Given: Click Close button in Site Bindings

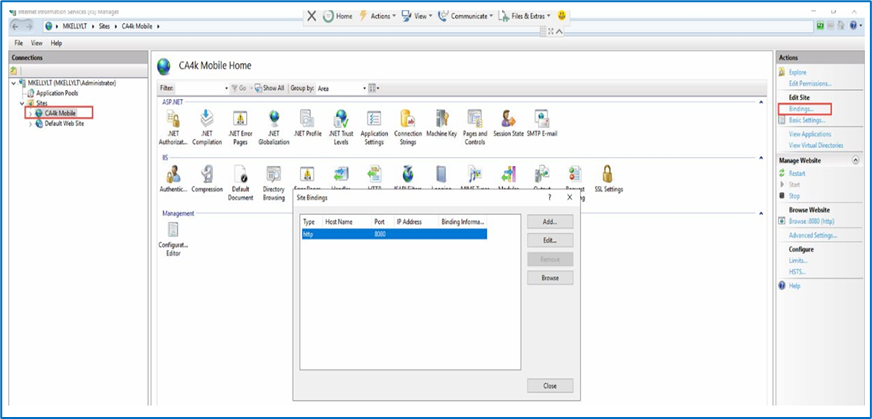Looking at the screenshot, I should pyautogui.click(x=550, y=386).
